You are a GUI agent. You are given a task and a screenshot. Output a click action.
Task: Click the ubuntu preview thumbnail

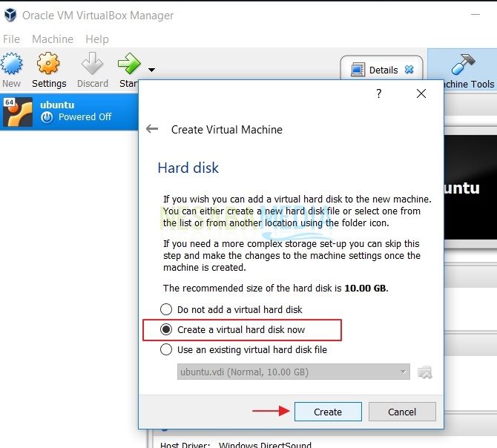coord(470,187)
